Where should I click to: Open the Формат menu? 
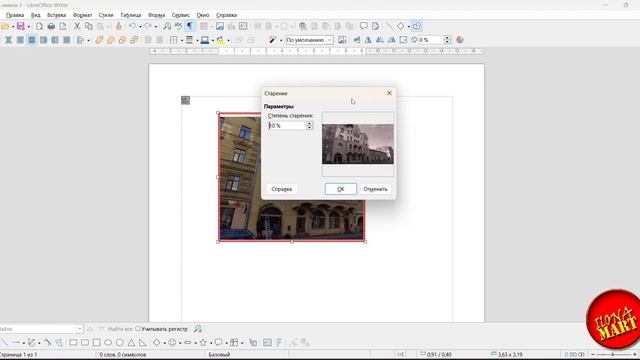82,15
